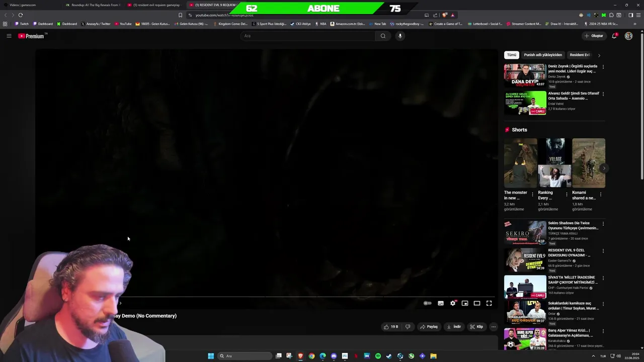
Task: Show more Shorts with the arrow
Action: tap(604, 168)
